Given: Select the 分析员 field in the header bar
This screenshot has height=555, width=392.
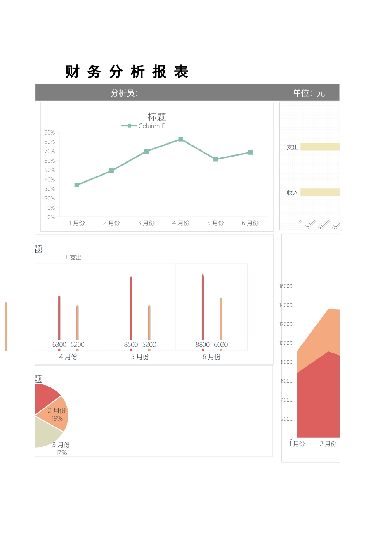Looking at the screenshot, I should click(x=124, y=93).
